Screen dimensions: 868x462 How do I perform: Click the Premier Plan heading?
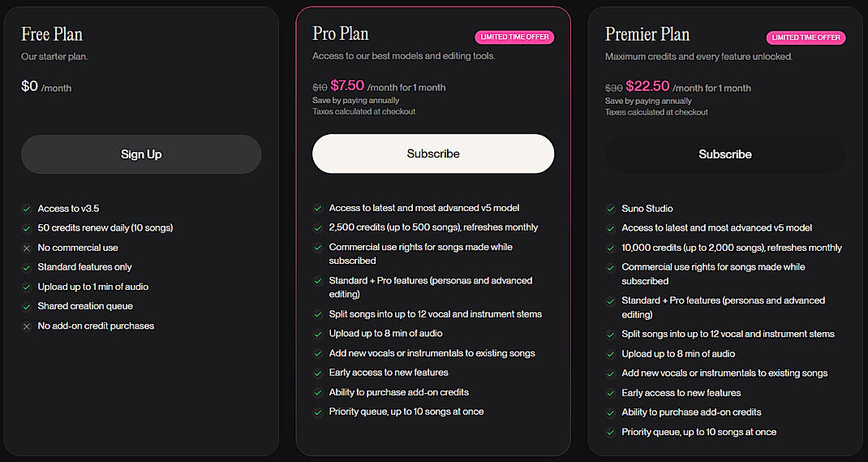[647, 34]
